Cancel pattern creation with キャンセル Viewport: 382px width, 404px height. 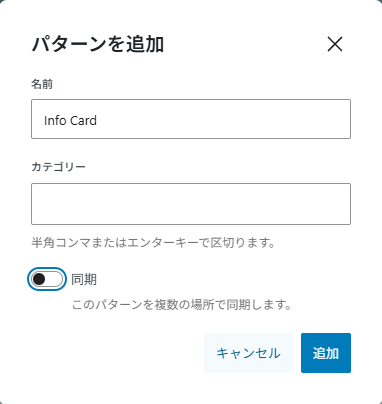248,353
